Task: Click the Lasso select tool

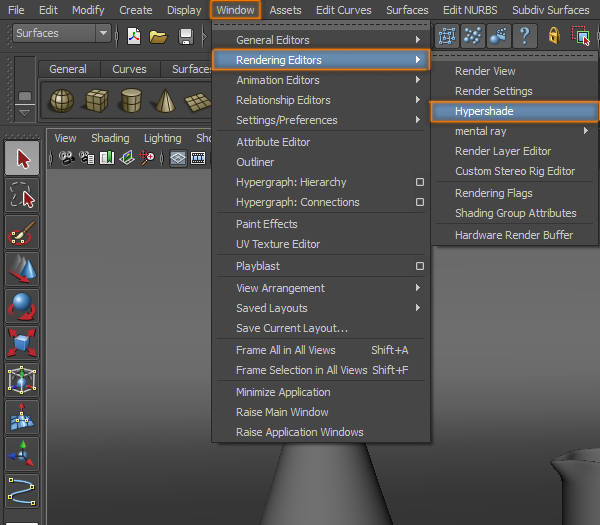Action: (22, 196)
